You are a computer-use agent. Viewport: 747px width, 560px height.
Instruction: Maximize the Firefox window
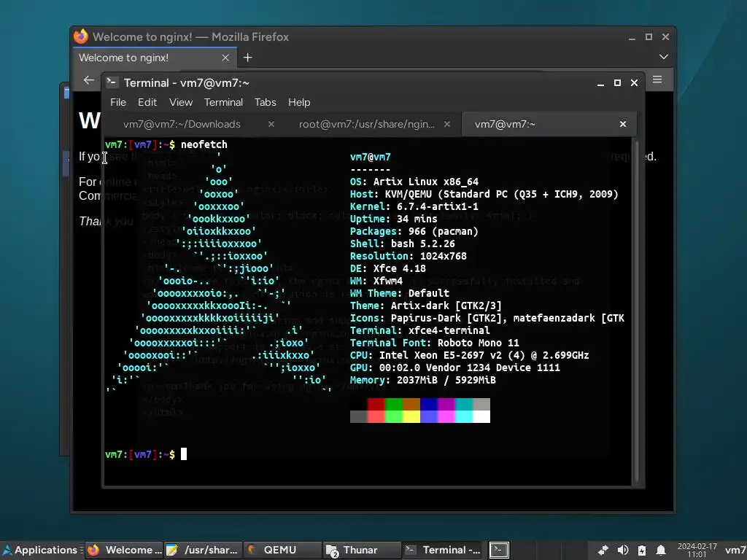[649, 36]
